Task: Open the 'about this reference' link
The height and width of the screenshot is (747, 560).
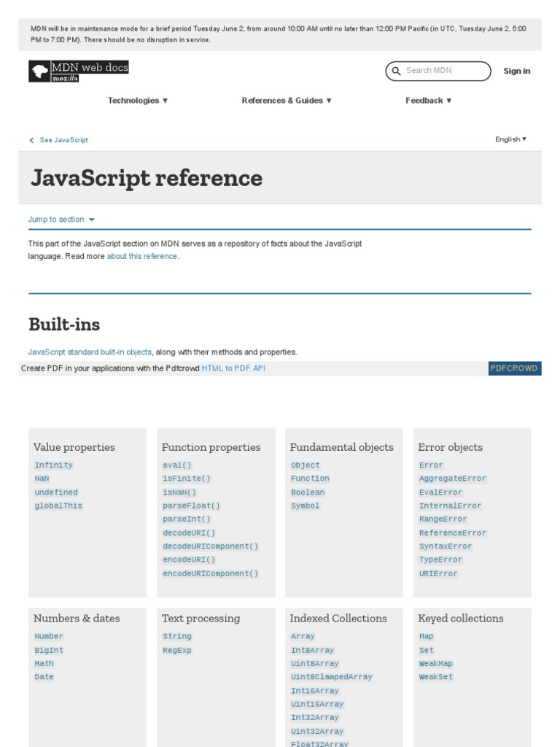Action: tap(142, 256)
